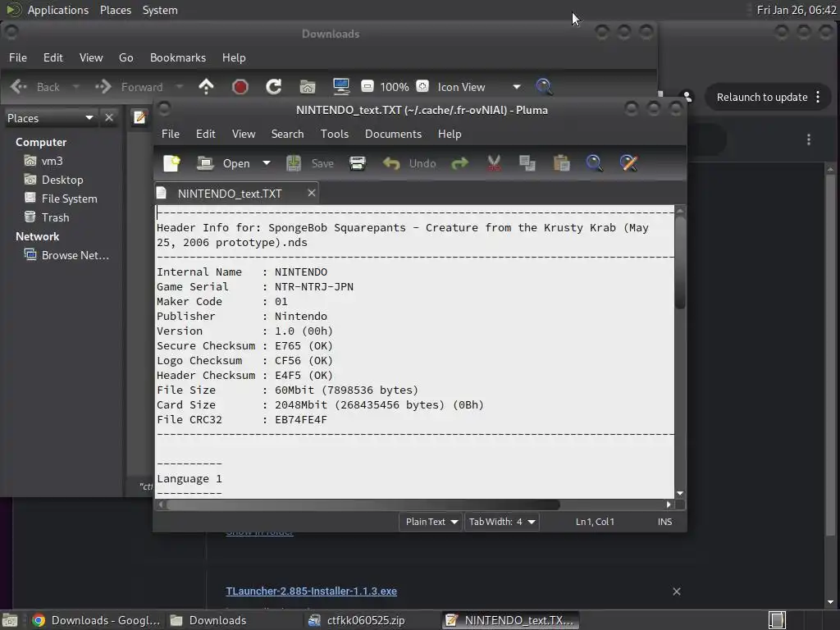The height and width of the screenshot is (630, 840).
Task: Stop loading with red stop icon
Action: click(240, 87)
